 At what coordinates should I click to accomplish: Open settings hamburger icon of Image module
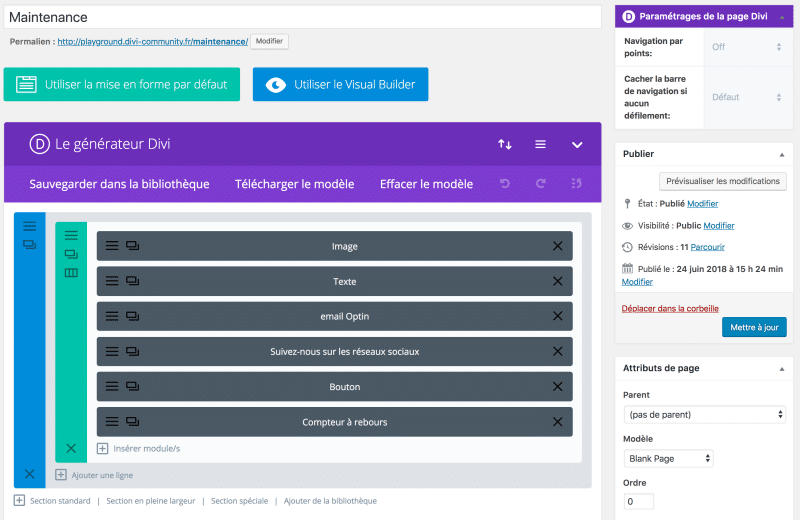[x=112, y=246]
